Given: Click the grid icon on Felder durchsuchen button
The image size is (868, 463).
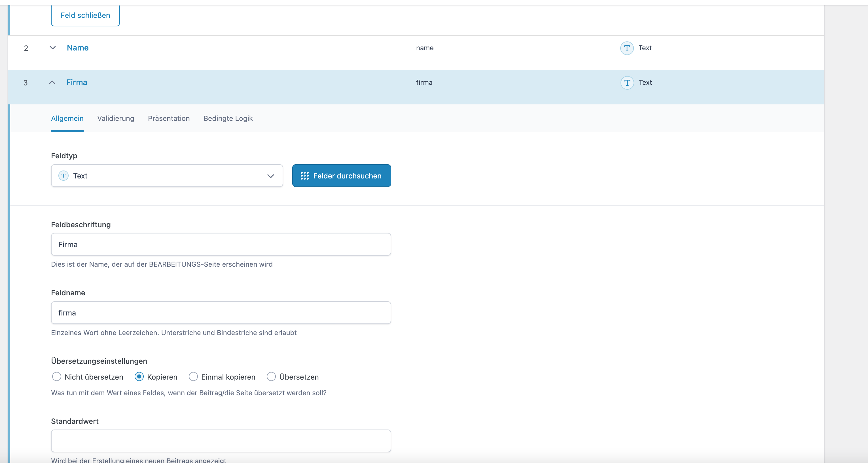Looking at the screenshot, I should [x=305, y=176].
